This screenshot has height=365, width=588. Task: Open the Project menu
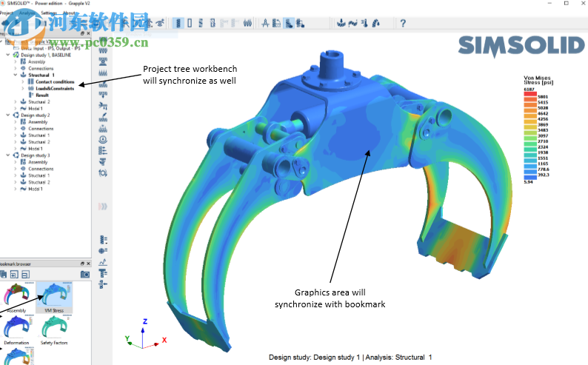(x=7, y=13)
